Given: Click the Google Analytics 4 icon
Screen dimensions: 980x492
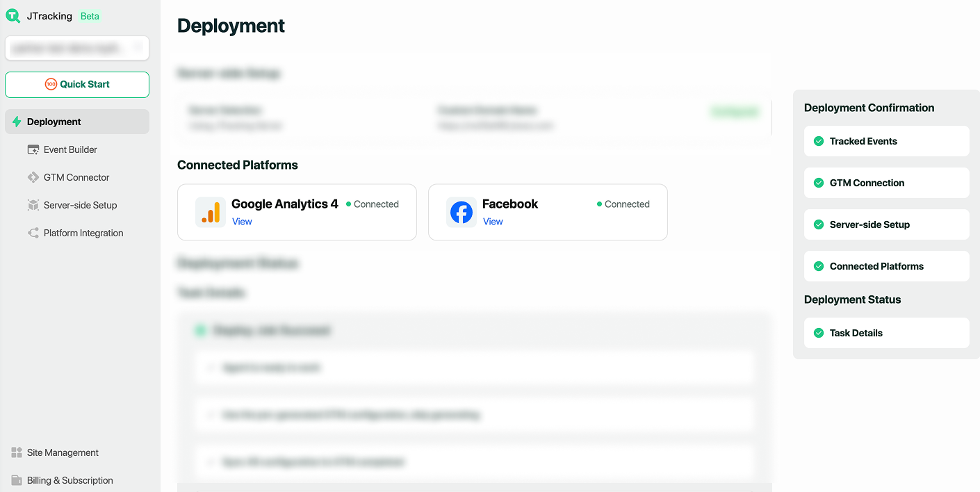Looking at the screenshot, I should (x=211, y=212).
